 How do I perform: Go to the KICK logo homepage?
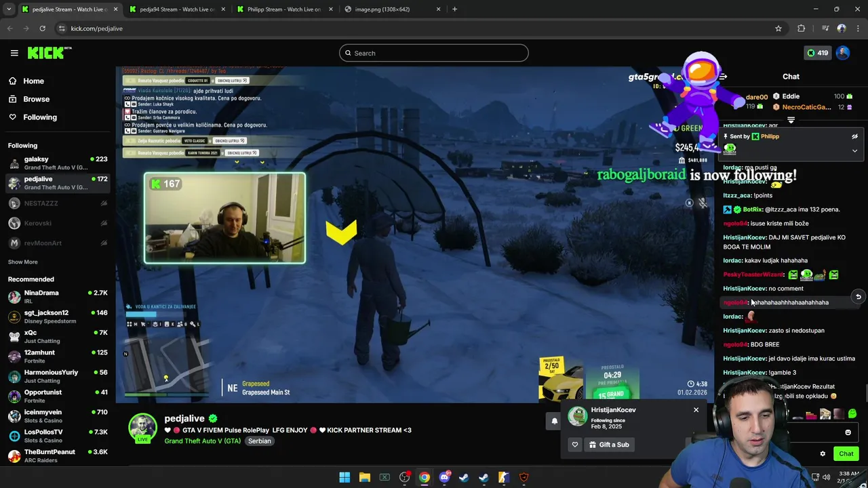[x=49, y=53]
